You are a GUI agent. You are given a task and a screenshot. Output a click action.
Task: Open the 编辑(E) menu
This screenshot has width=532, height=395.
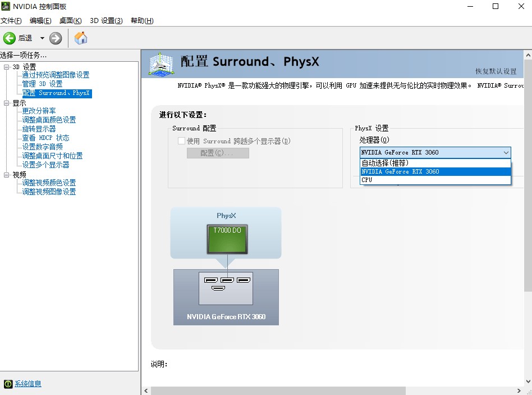pos(40,21)
